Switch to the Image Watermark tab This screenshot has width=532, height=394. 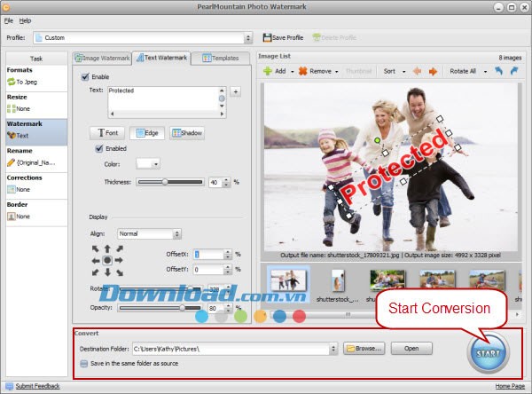(x=102, y=58)
